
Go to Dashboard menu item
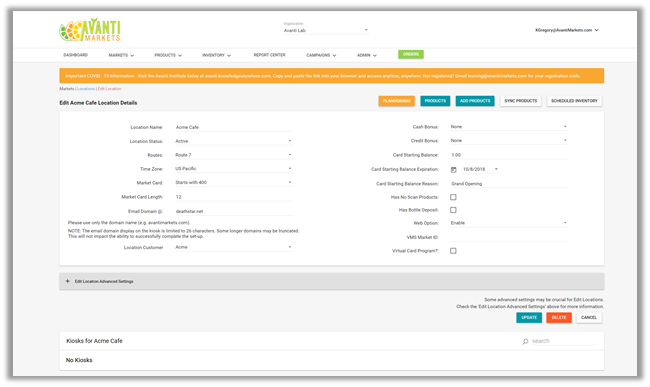pyautogui.click(x=75, y=55)
